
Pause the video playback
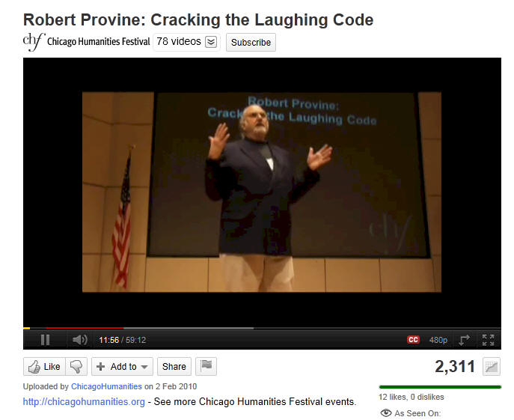[x=45, y=340]
